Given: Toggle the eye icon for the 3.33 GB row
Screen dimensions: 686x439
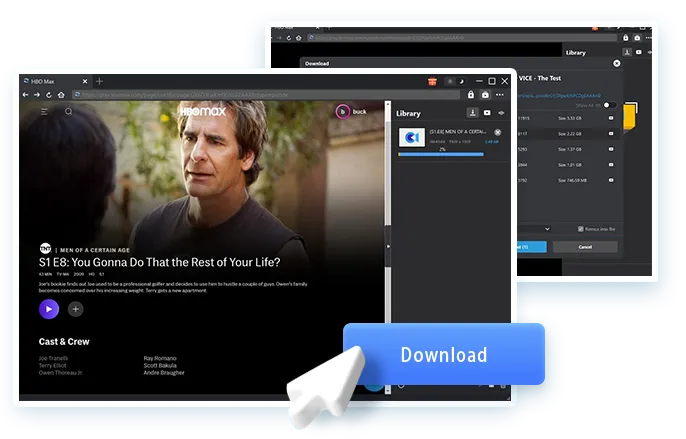Looking at the screenshot, I should pyautogui.click(x=611, y=118).
